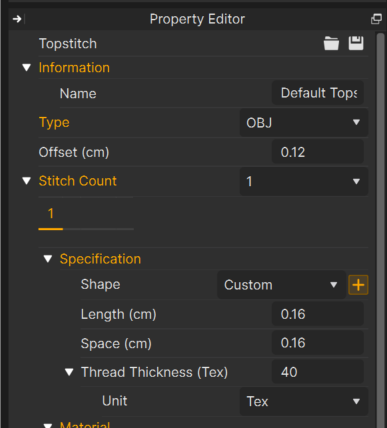Edit the Length (cm) value
The image size is (387, 428).
pyautogui.click(x=318, y=314)
